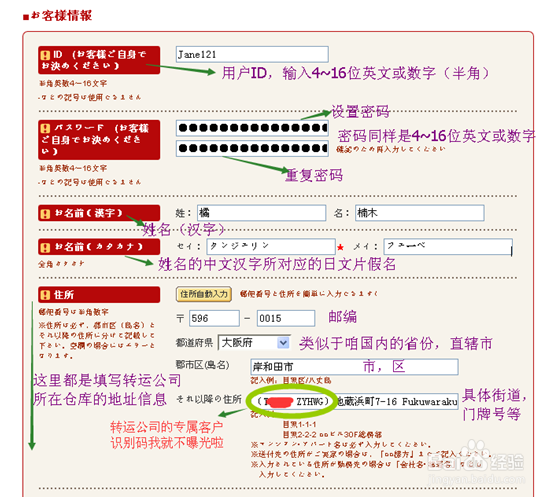Click the 姓 kanji surname field
558x499 pixels.
point(262,213)
